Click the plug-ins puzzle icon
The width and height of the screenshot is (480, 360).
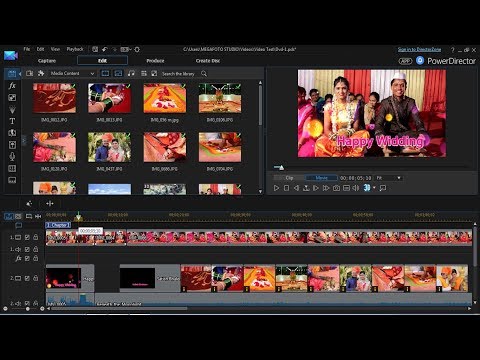pyautogui.click(x=41, y=73)
